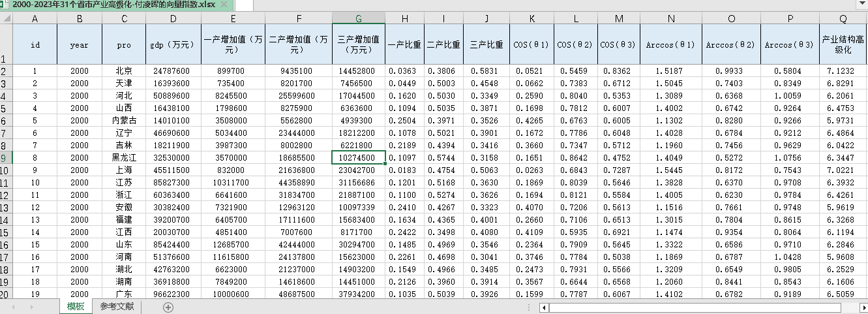Select column Q header

click(843, 19)
